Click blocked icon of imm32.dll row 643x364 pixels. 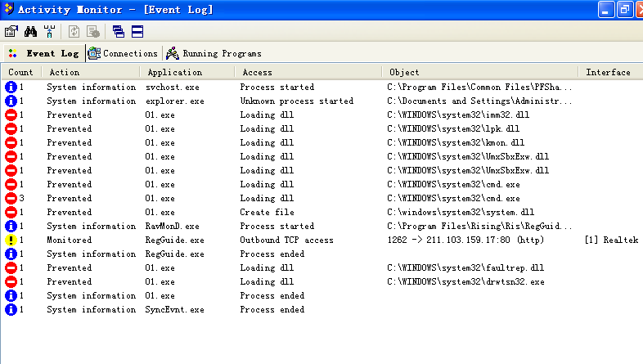[11, 115]
